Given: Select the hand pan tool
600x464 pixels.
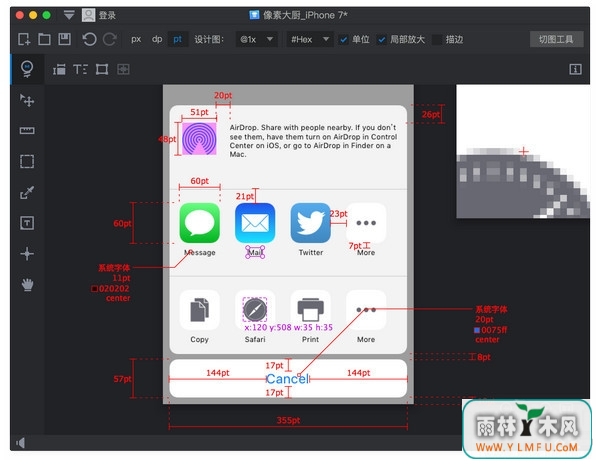Looking at the screenshot, I should point(27,285).
